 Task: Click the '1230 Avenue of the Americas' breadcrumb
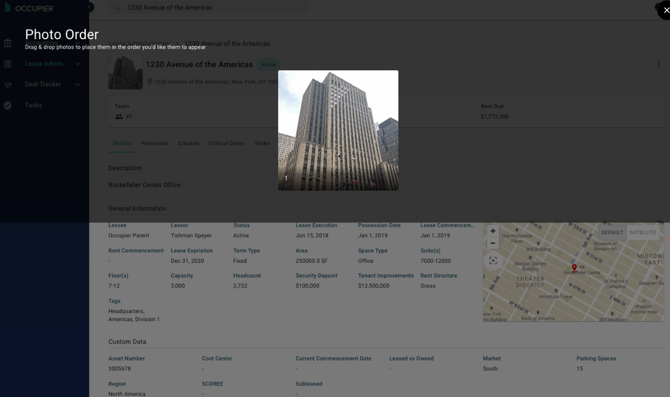pyautogui.click(x=227, y=44)
